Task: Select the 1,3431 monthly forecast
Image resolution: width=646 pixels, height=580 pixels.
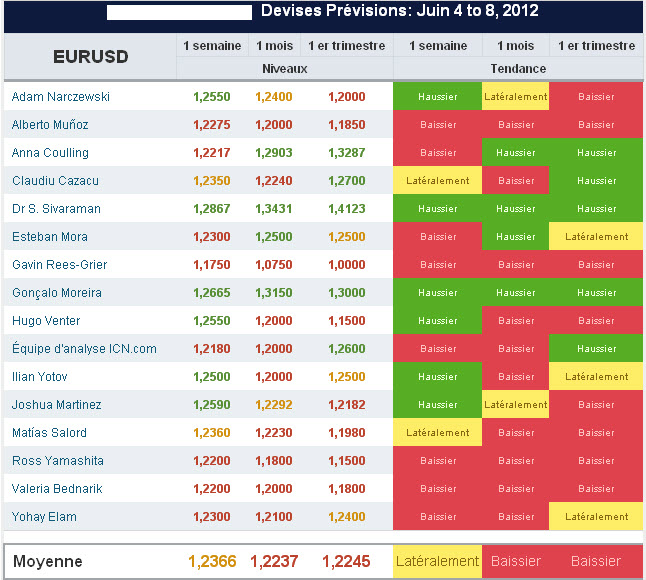Action: [274, 209]
